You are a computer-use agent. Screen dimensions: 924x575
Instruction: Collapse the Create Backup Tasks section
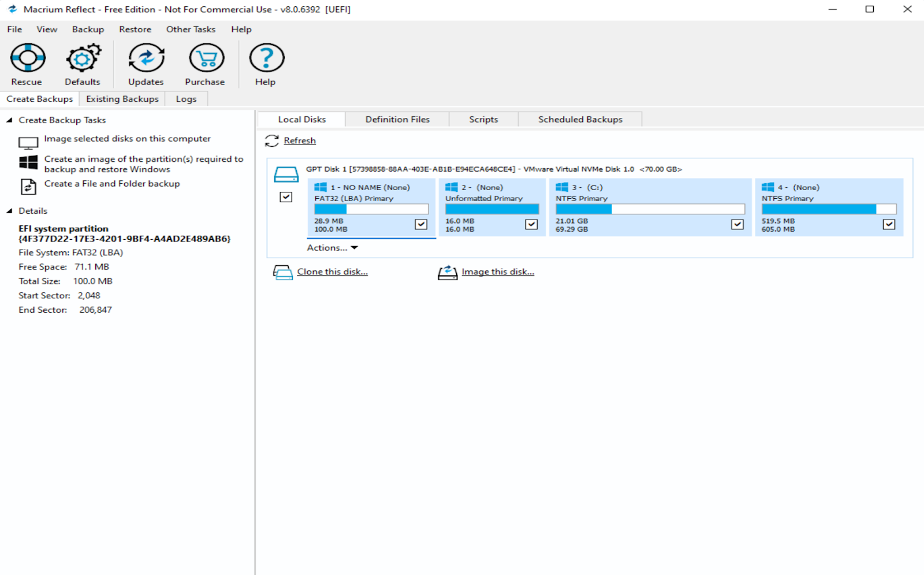point(9,120)
